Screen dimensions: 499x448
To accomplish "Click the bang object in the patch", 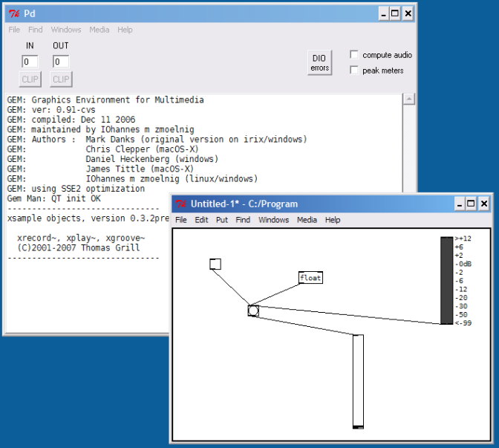I will click(x=253, y=311).
